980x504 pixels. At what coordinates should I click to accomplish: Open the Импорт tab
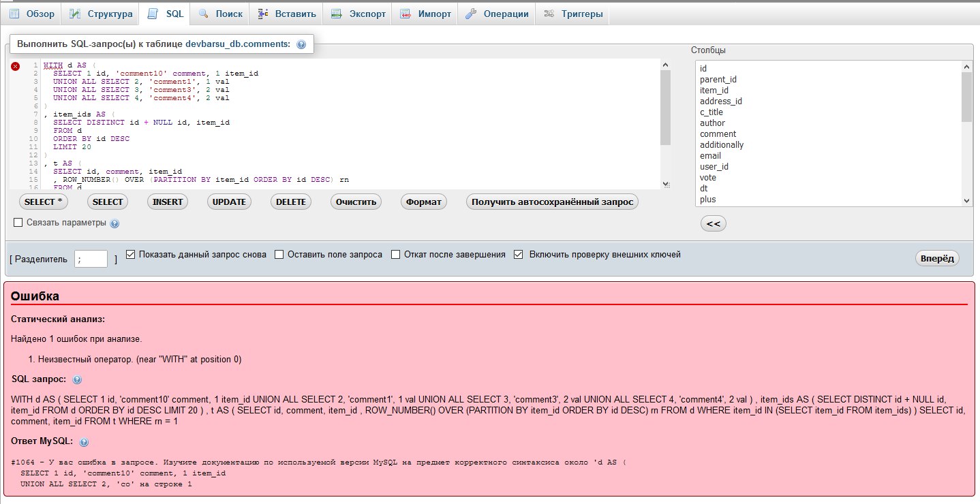pyautogui.click(x=425, y=14)
